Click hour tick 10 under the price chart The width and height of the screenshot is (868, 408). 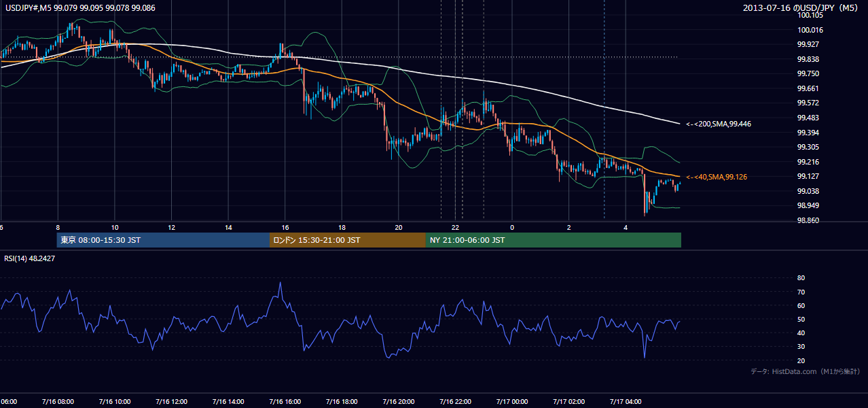115,228
